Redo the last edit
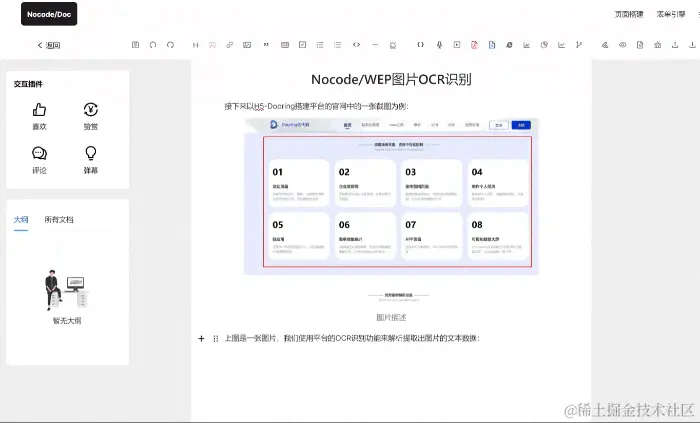 pos(170,45)
